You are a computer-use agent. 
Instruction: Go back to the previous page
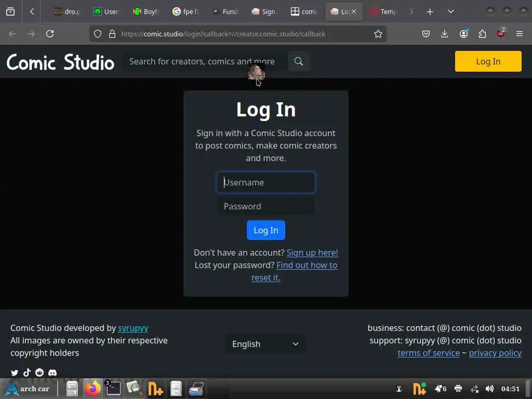click(12, 34)
